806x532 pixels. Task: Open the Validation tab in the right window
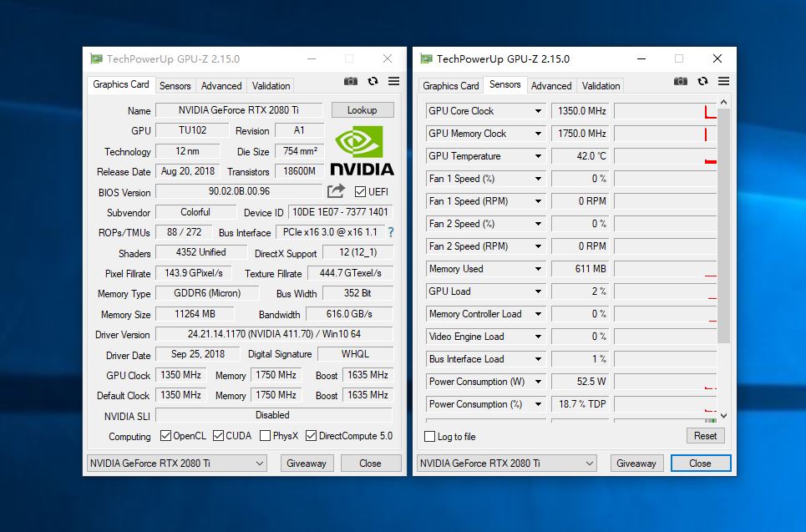[x=601, y=85]
